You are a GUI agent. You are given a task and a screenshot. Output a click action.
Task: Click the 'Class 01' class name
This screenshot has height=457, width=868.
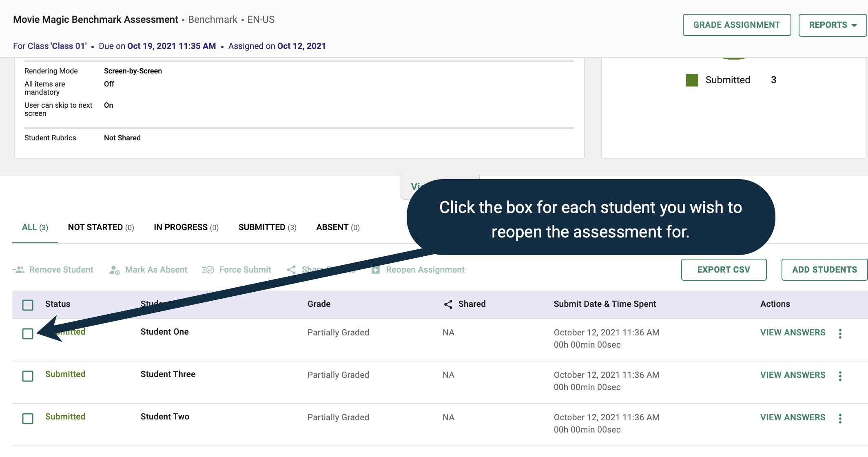[x=69, y=46]
